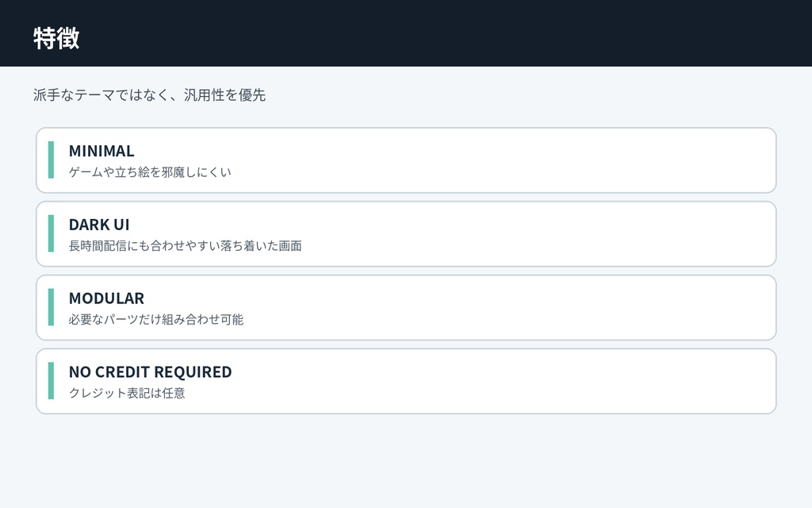Select the DARK UI card
This screenshot has height=508, width=812.
tap(406, 234)
